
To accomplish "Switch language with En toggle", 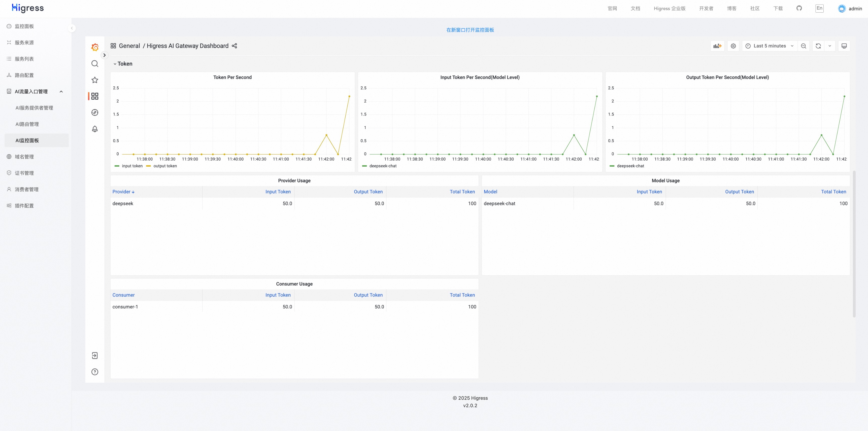I will point(819,8).
